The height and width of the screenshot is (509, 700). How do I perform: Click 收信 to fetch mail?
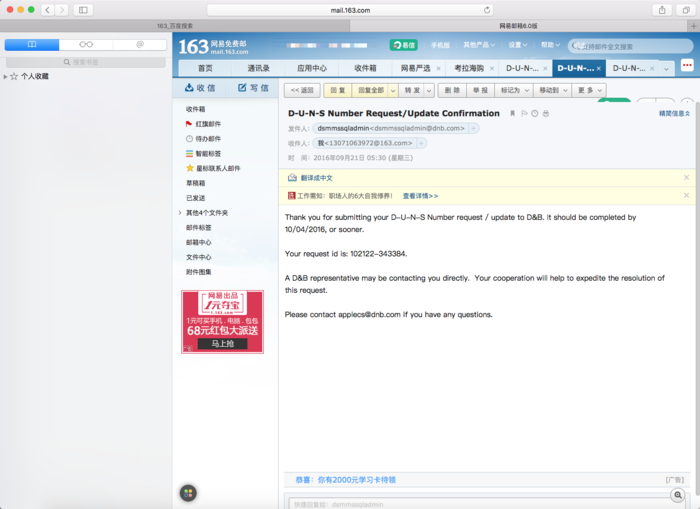[200, 88]
